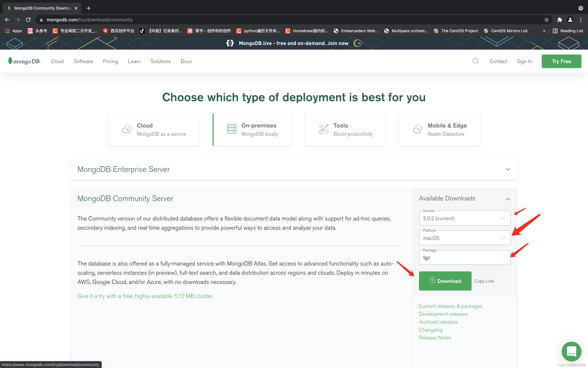
Task: Bookmark this page with the star icon
Action: [546, 20]
